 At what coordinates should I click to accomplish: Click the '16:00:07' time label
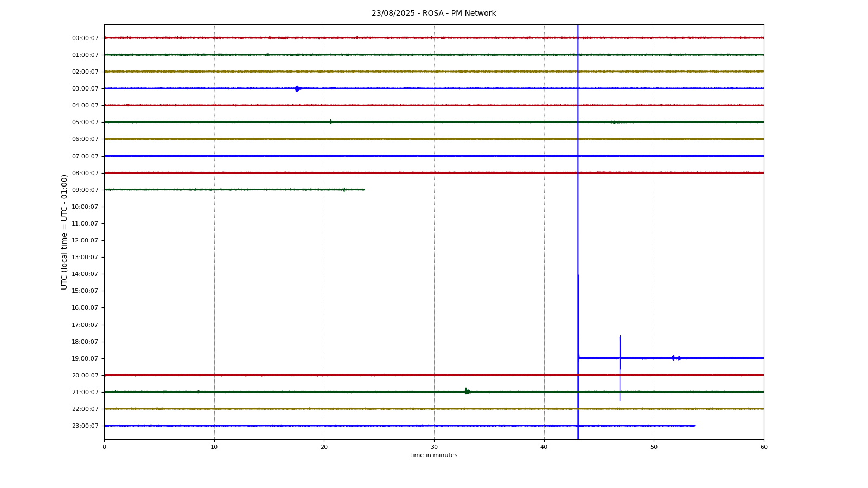[x=85, y=307]
